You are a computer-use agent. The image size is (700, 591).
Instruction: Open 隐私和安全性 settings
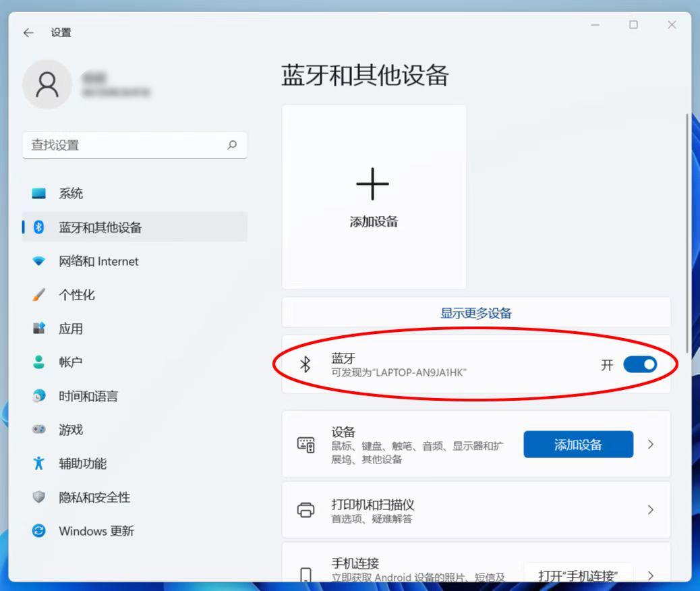click(x=134, y=497)
